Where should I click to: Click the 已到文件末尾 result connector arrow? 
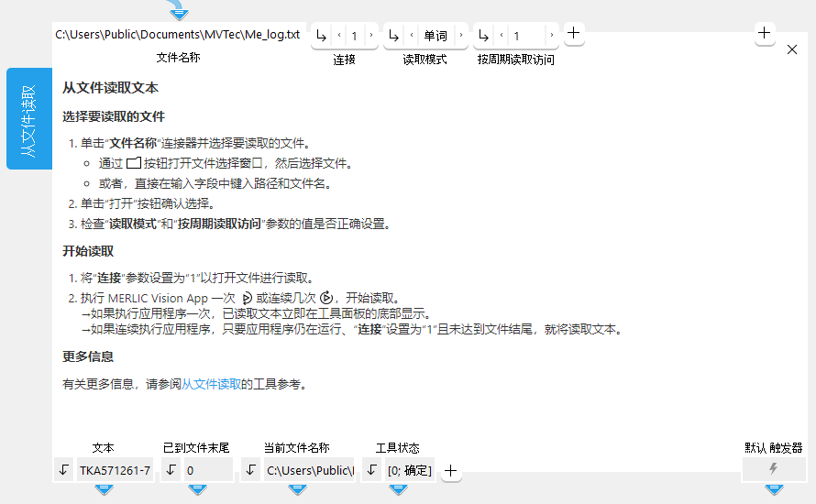coord(171,470)
